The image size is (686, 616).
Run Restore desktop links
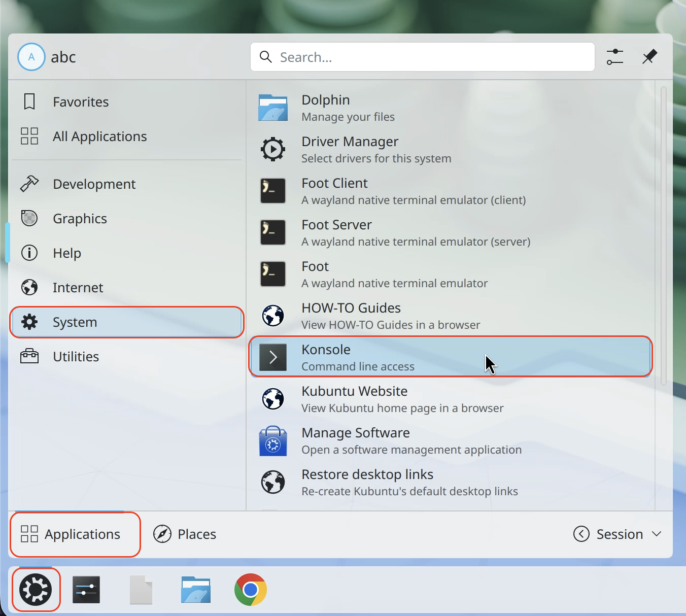coord(451,482)
